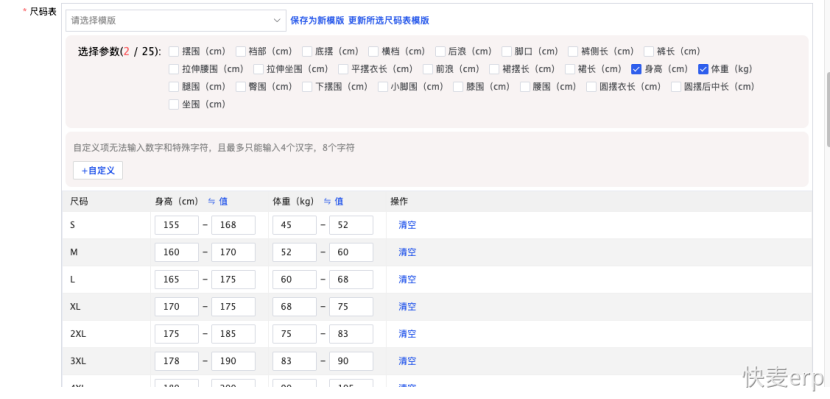Select 平摆衣长（cm）checkbox

point(343,69)
